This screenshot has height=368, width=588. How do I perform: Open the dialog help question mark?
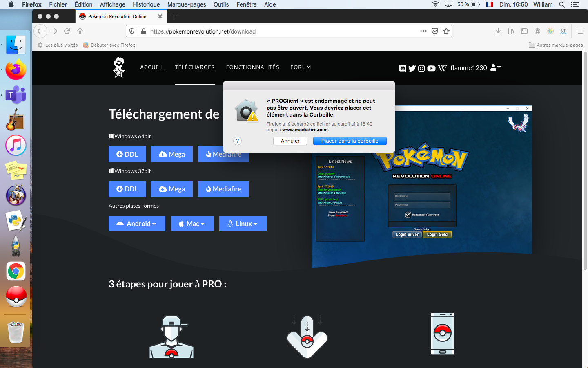point(237,141)
